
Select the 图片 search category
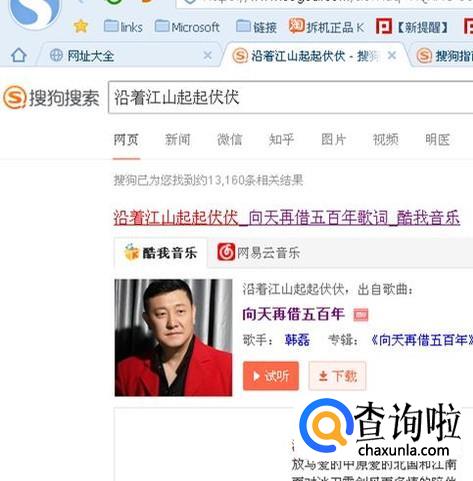(333, 140)
